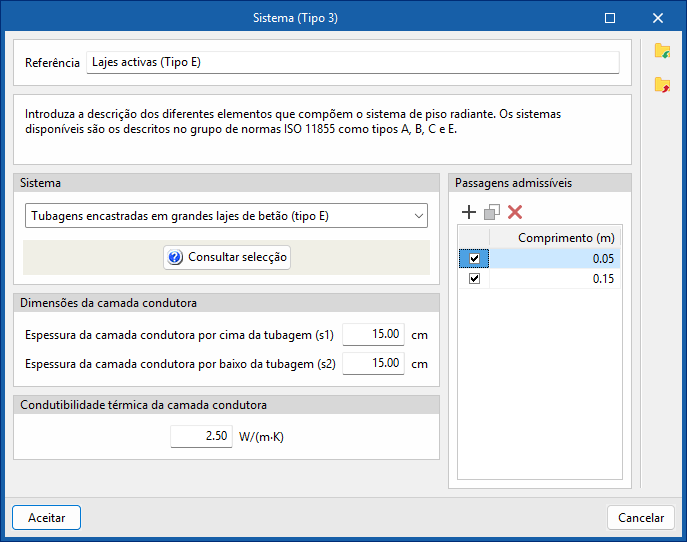Select the 0.05 length cell
Screen dimensions: 687x542
pyautogui.click(x=555, y=259)
